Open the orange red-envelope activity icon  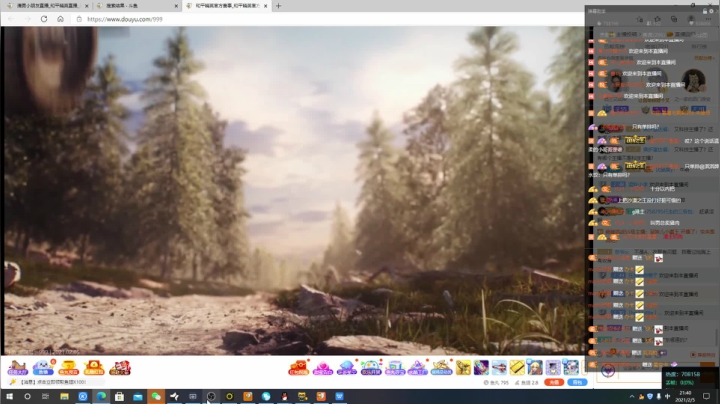[94, 368]
